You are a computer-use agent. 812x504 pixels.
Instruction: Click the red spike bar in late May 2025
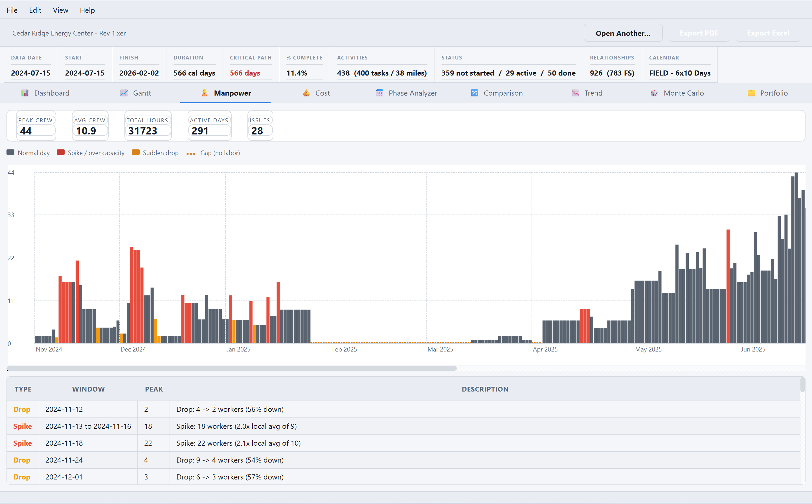pos(728,286)
